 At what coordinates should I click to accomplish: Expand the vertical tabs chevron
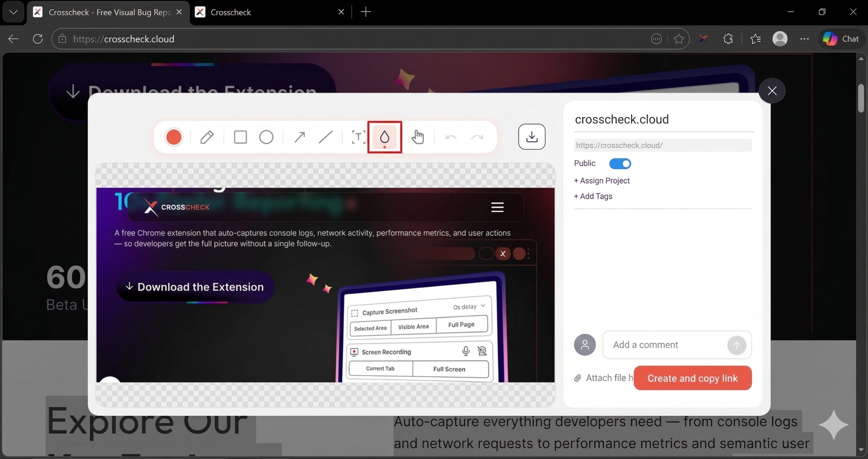(x=13, y=12)
